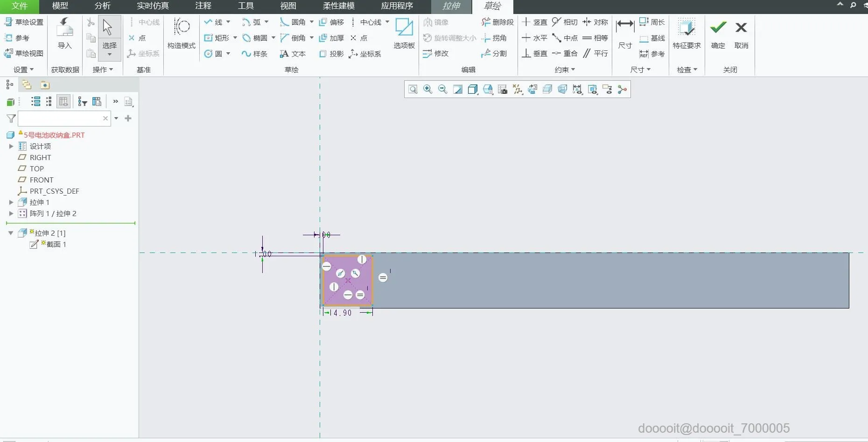The height and width of the screenshot is (442, 868).
Task: Toggle tree columns display button
Action: [x=63, y=101]
